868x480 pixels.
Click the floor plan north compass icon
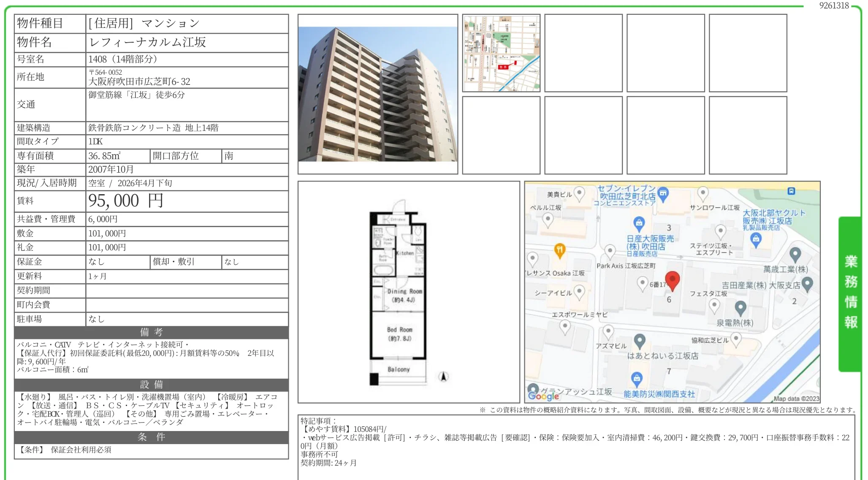(x=443, y=377)
